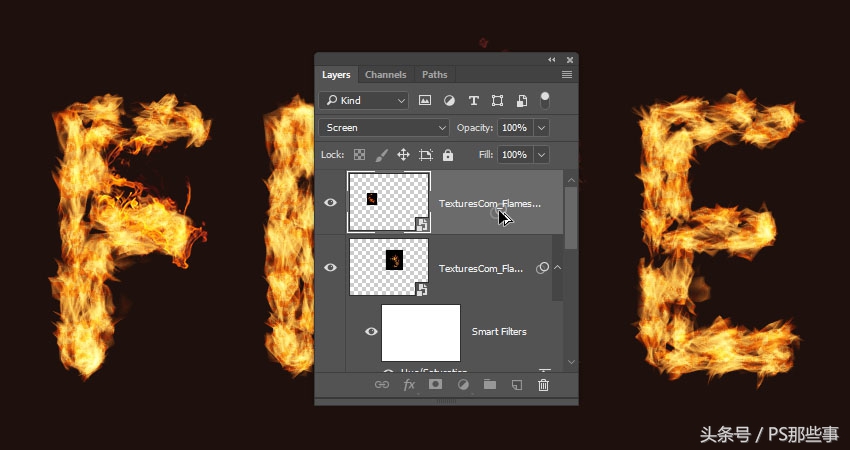
Task: Filter layers by type layers icon
Action: [x=473, y=100]
